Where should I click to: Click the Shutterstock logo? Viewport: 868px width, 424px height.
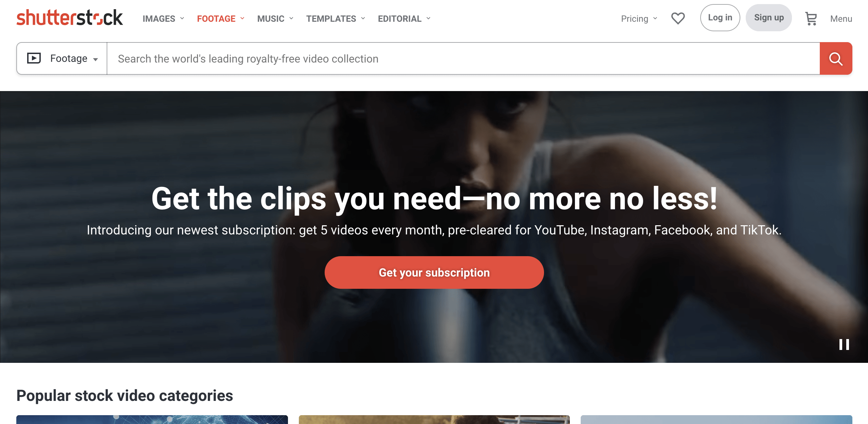70,18
